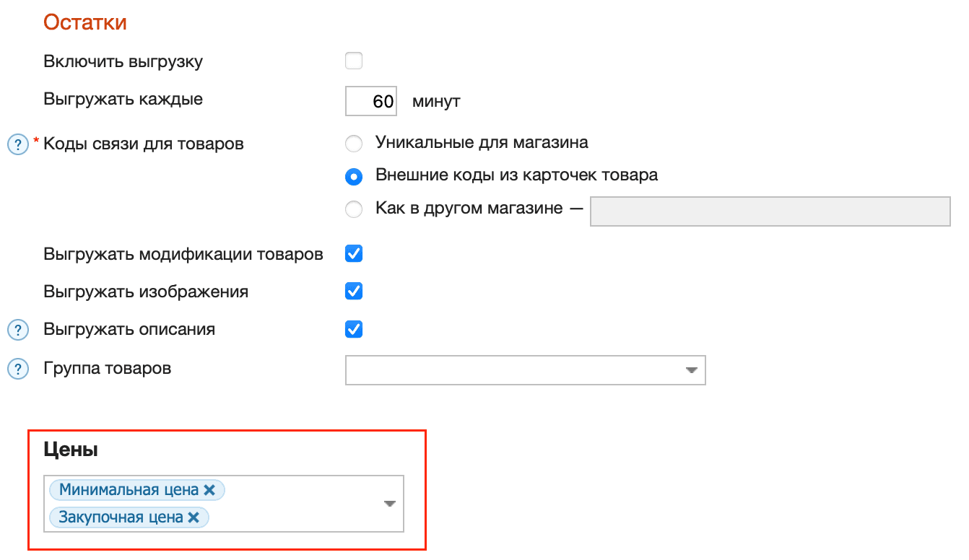
Task: Open help for "Выгружать описания"
Action: 17,329
